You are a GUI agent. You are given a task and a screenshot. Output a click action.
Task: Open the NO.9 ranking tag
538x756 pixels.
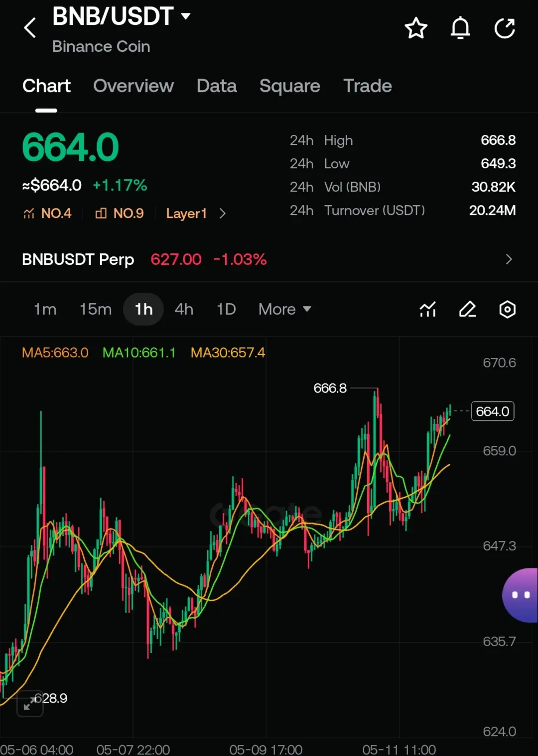(120, 214)
